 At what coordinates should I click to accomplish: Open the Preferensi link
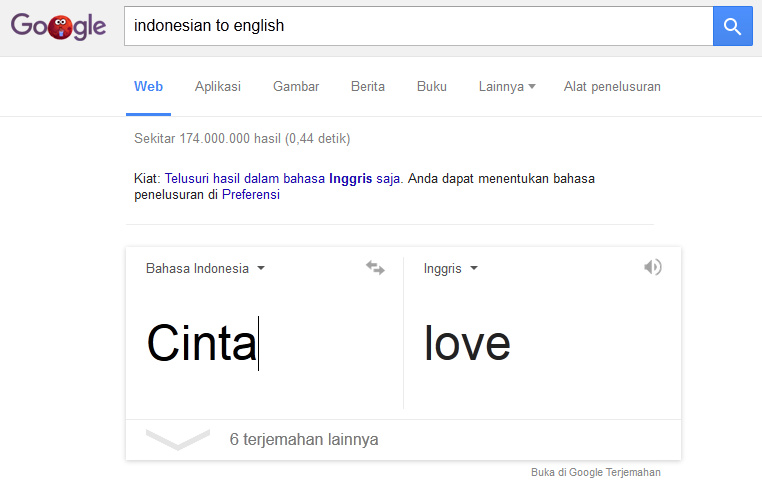click(x=251, y=194)
